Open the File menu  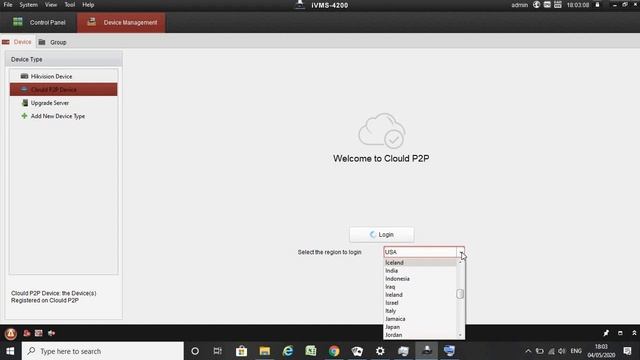click(x=8, y=5)
